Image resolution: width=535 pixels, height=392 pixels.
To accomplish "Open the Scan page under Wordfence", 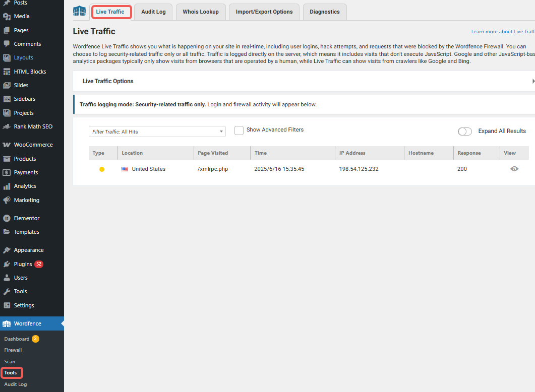I will [x=10, y=361].
